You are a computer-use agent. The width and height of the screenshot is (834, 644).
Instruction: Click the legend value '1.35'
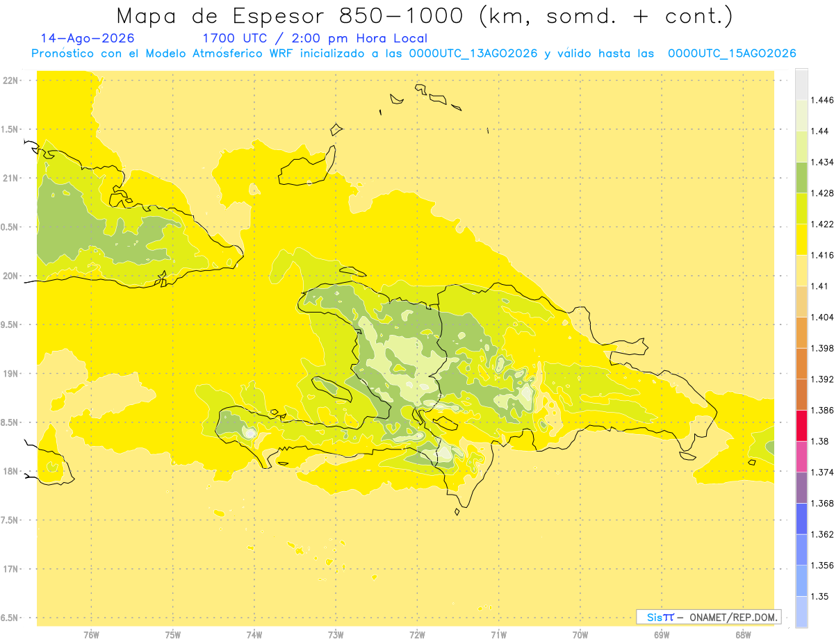(819, 596)
